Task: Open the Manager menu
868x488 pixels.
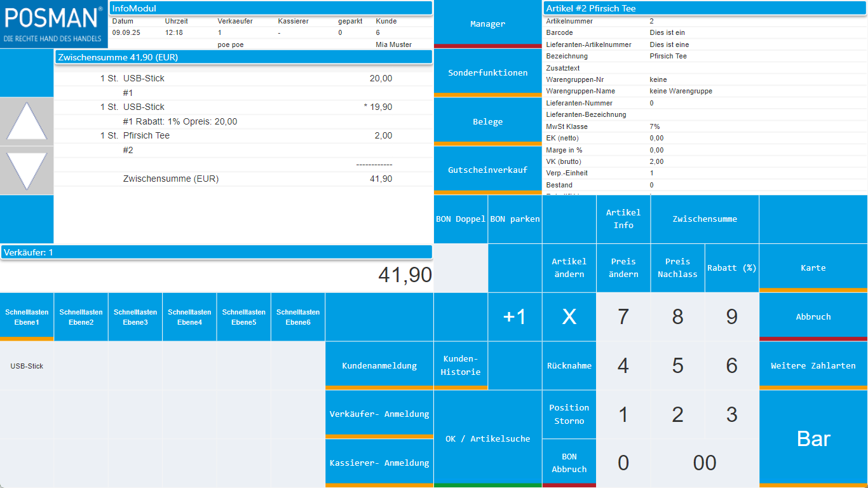Action: (487, 24)
